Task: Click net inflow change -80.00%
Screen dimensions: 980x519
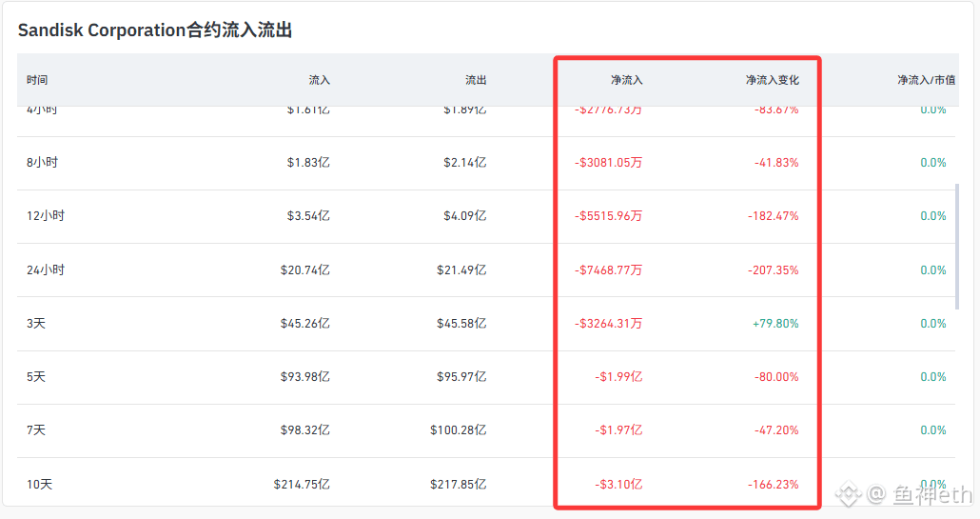Action: [776, 377]
